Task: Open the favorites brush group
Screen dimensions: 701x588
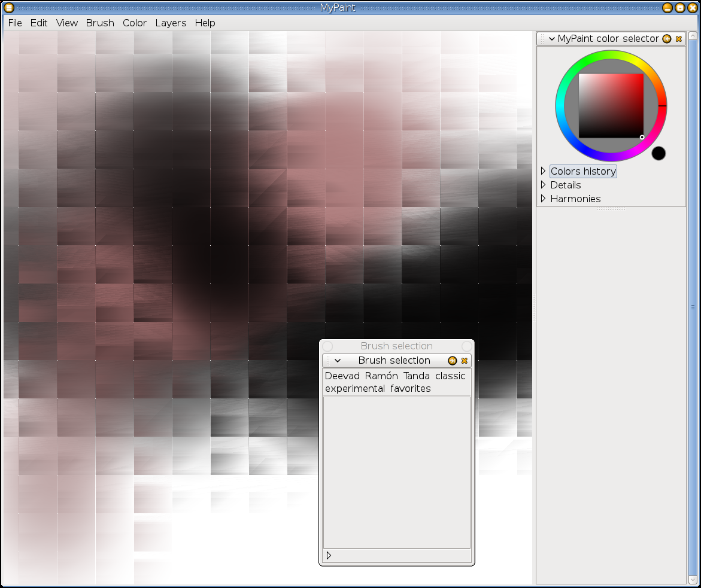Action: point(411,389)
